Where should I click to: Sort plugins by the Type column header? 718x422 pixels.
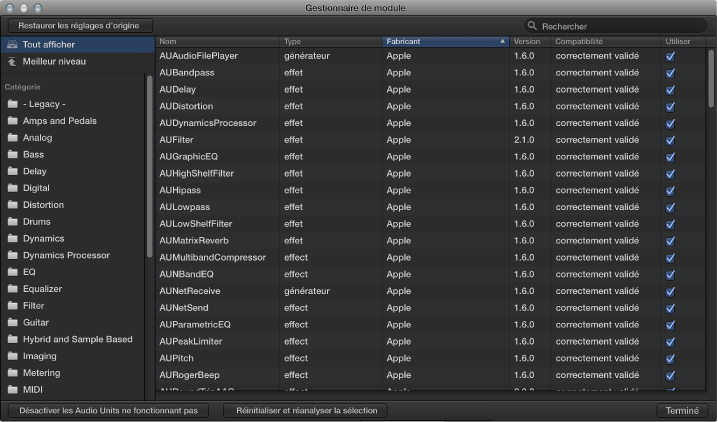click(330, 42)
